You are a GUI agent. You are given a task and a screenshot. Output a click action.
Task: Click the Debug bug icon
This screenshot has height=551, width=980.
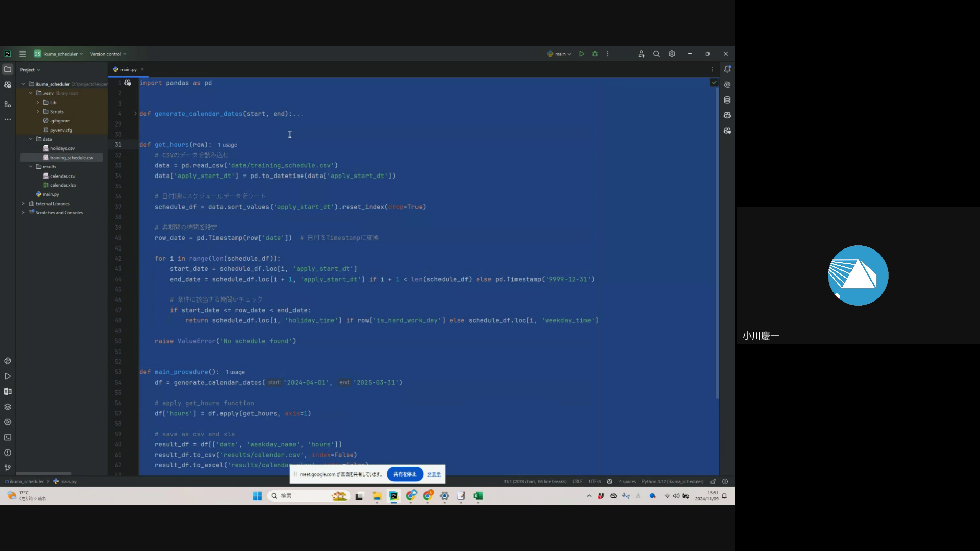coord(595,54)
